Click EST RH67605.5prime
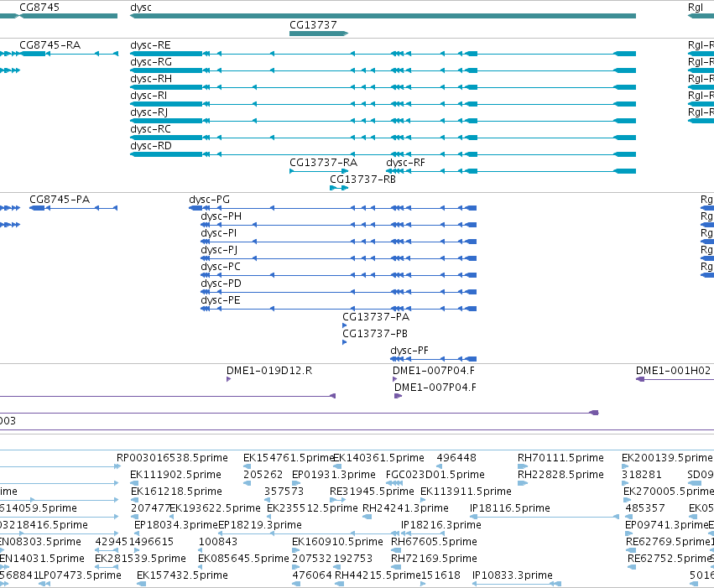This screenshot has height=588, width=714. click(396, 550)
